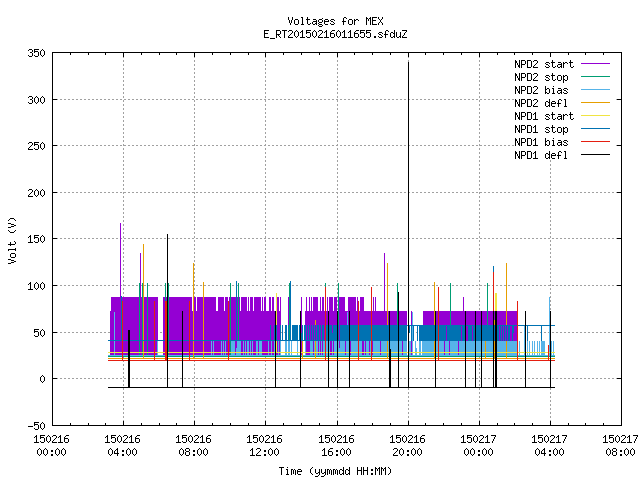Image resolution: width=640 pixels, height=480 pixels.
Task: Click the 150216 16:00 X axis label
Action: 336,446
